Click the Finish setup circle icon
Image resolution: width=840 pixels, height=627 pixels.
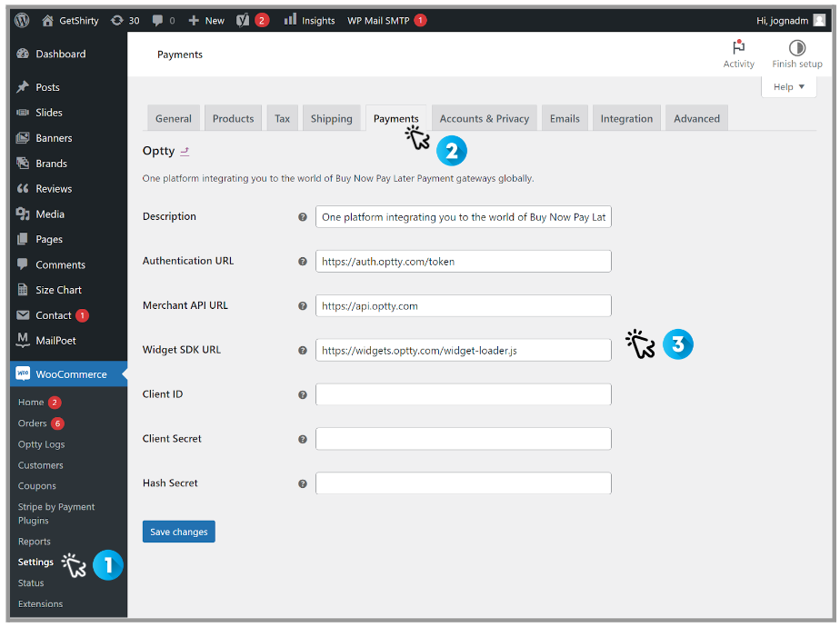pyautogui.click(x=796, y=48)
